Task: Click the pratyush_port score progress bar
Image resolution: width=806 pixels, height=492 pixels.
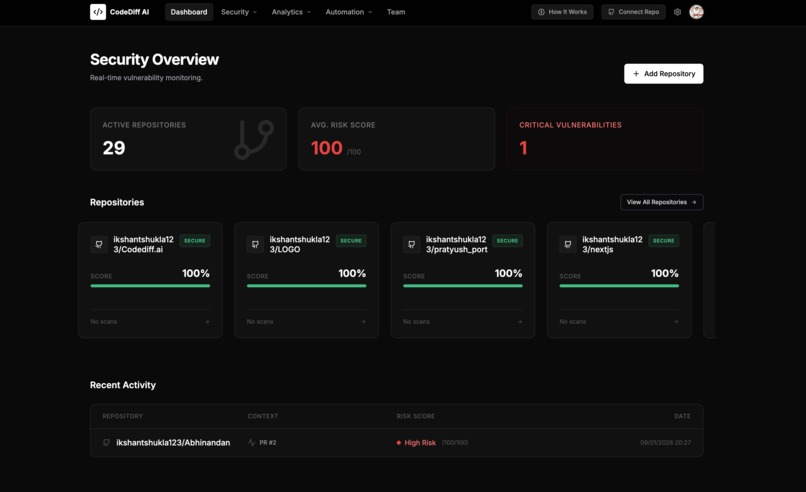Action: pyautogui.click(x=463, y=286)
